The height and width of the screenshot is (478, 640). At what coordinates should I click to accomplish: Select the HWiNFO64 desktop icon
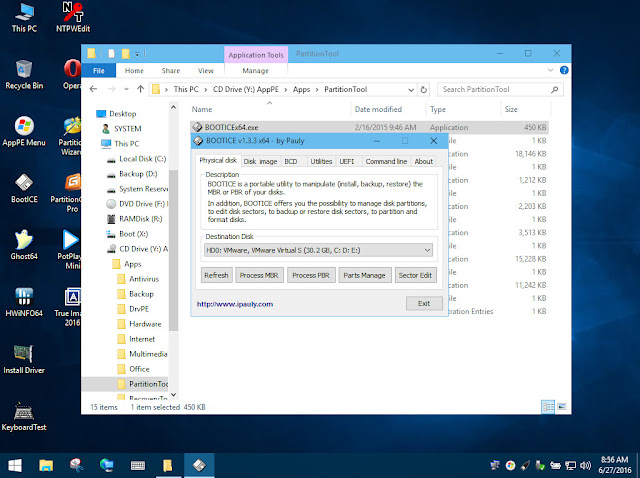tap(24, 302)
